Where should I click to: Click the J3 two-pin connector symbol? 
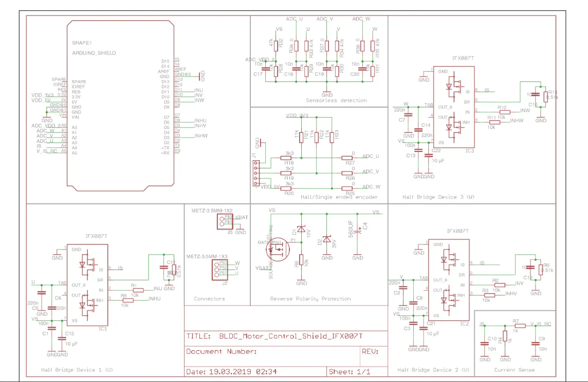(x=225, y=222)
